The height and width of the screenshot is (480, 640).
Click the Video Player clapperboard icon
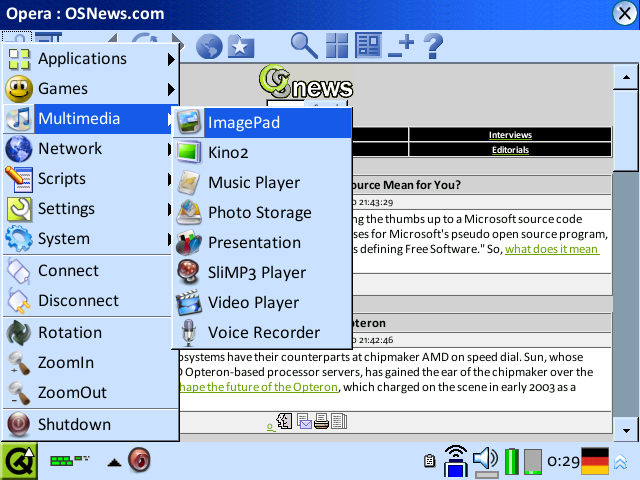tap(189, 303)
